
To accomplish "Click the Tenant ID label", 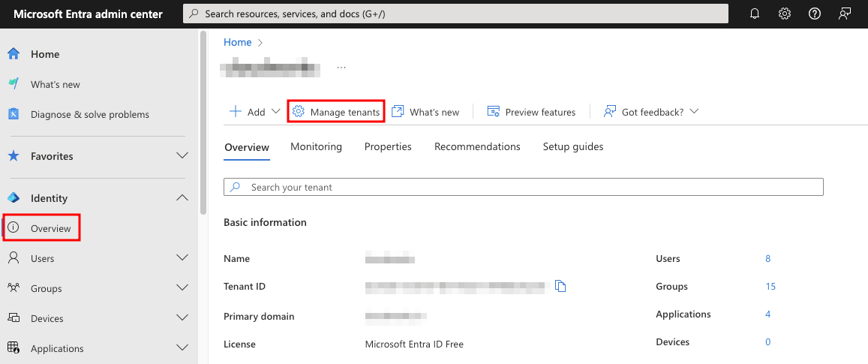I will pyautogui.click(x=245, y=287).
